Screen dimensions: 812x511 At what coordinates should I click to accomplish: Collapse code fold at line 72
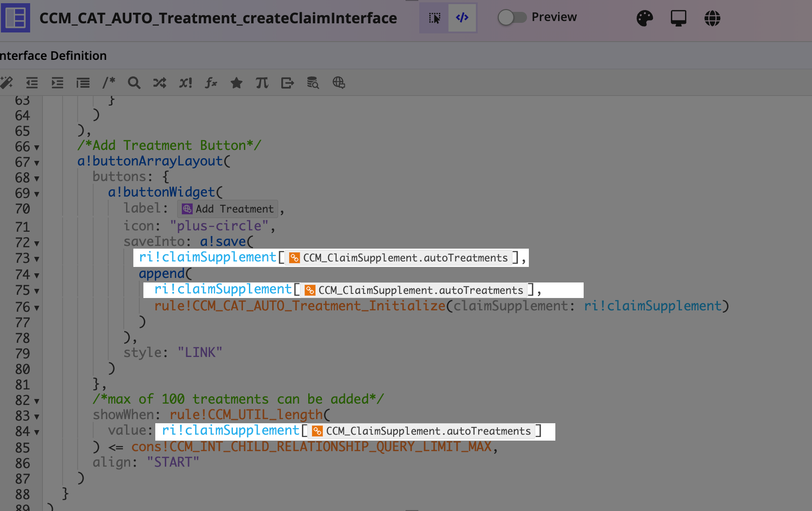tap(37, 244)
